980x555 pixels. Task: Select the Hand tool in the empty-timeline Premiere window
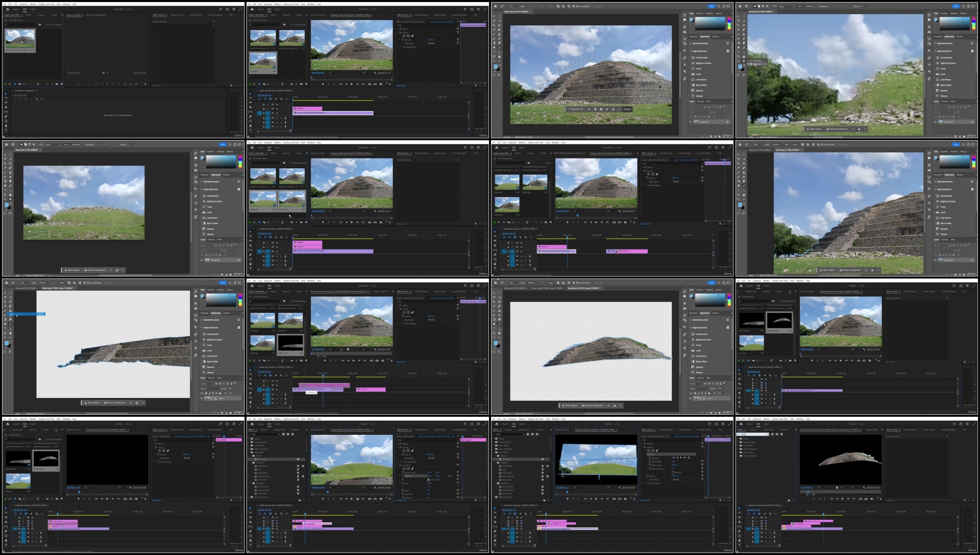coord(6,126)
